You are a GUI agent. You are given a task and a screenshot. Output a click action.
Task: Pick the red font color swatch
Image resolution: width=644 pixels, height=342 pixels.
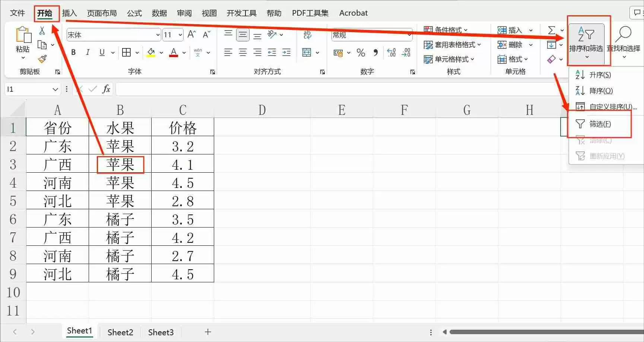(x=172, y=56)
